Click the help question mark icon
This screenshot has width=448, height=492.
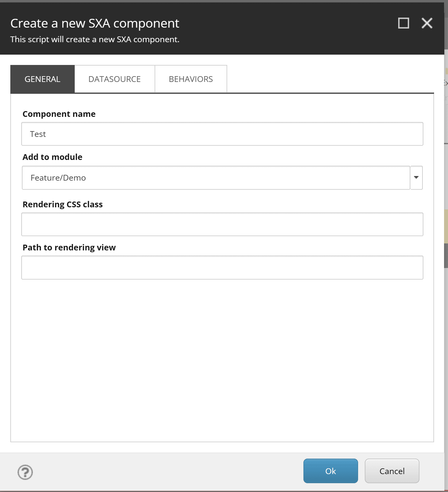point(25,472)
